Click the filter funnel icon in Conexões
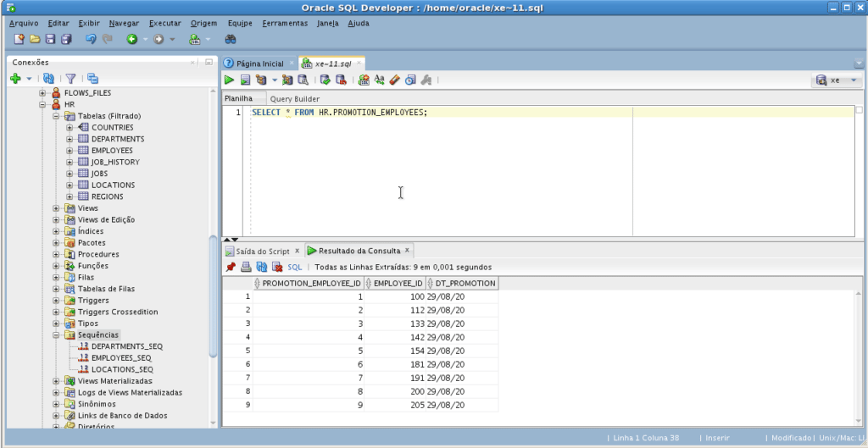Image resolution: width=868 pixels, height=448 pixels. (x=71, y=78)
